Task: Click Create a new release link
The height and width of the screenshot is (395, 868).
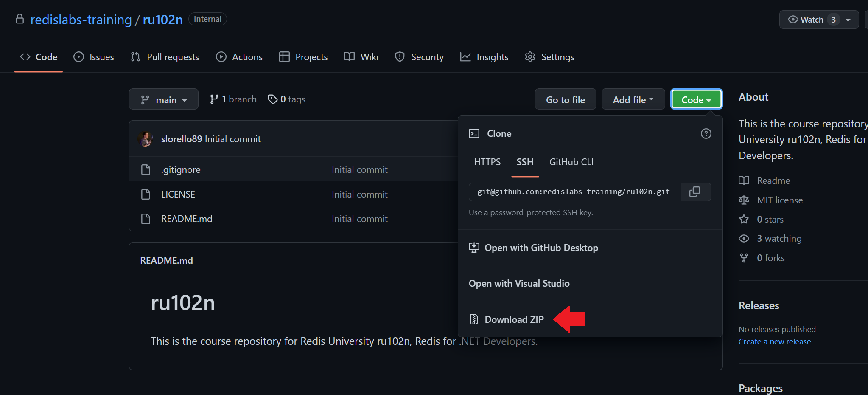Action: pos(775,341)
